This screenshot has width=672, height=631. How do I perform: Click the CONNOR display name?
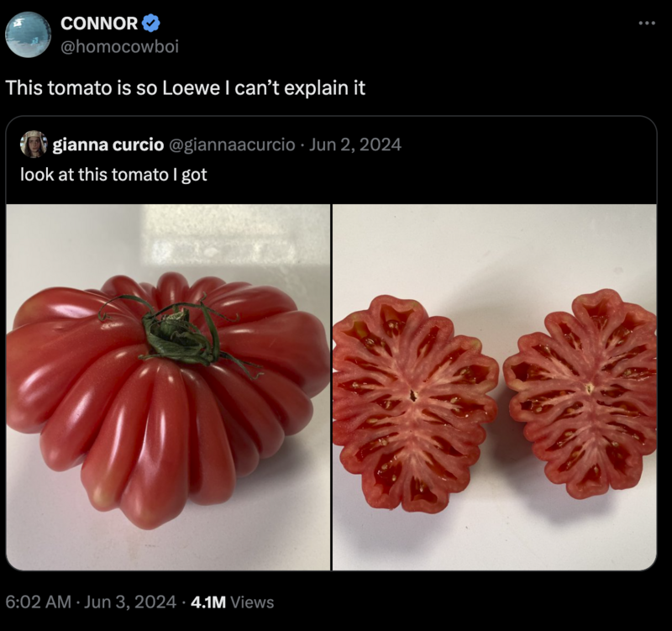click(99, 24)
